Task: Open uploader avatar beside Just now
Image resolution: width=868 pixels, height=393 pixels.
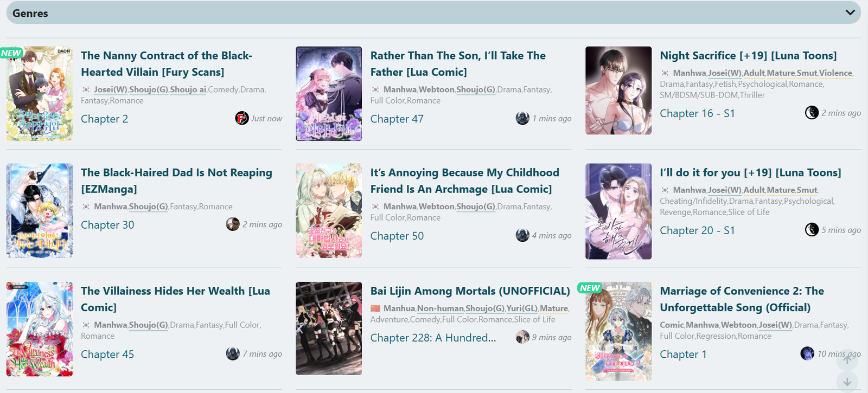Action: coord(242,118)
